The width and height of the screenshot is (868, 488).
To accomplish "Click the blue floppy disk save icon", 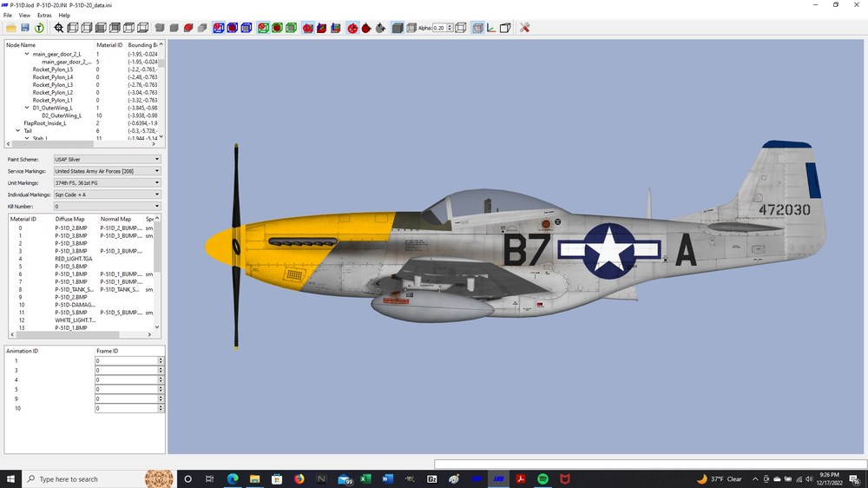I will (x=25, y=28).
